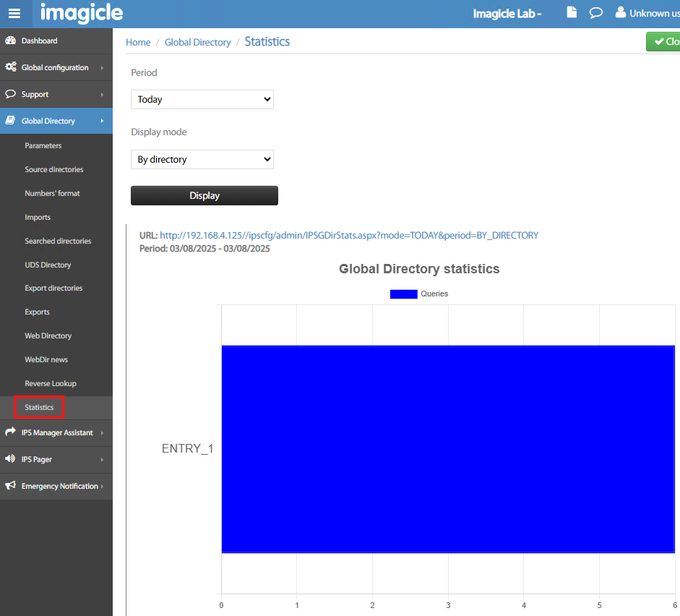
Task: Open the document icon in header
Action: point(572,13)
